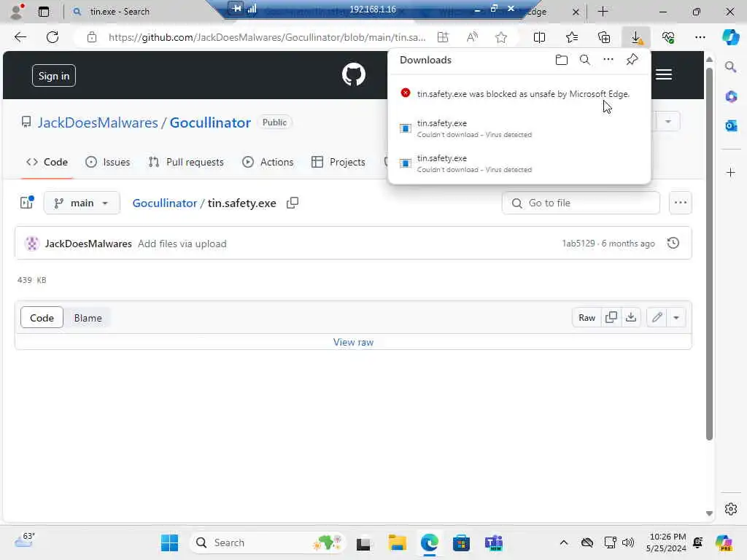Open the main branch dropdown

(82, 203)
